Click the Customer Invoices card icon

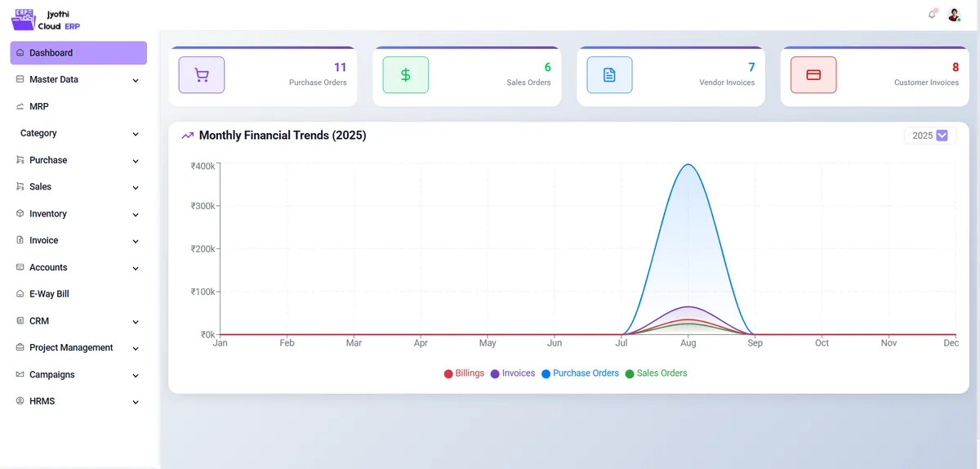(x=813, y=75)
